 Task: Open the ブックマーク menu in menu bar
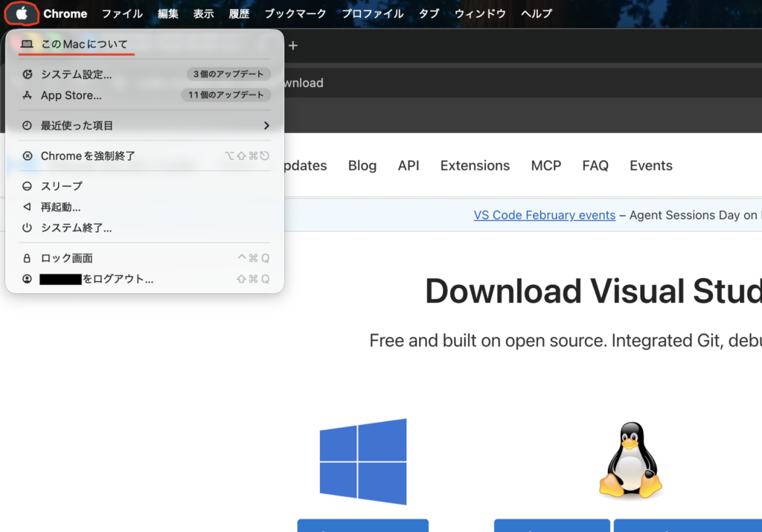coord(295,13)
